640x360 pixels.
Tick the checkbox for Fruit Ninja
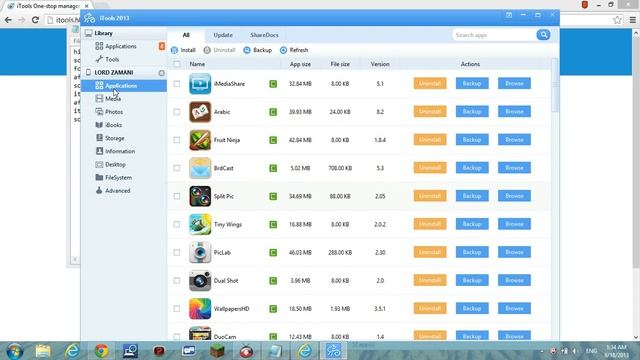(x=177, y=140)
